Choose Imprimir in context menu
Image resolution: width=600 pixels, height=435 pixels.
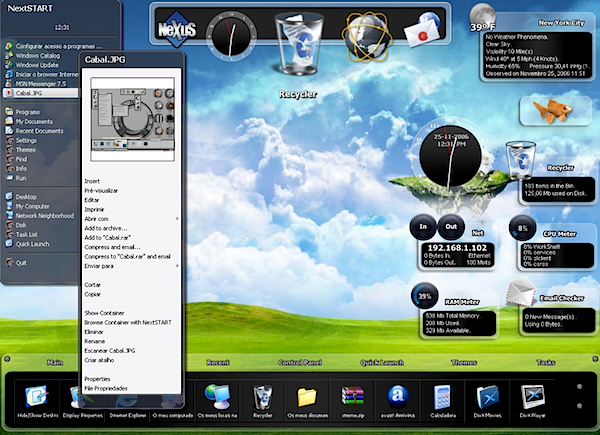pos(94,209)
